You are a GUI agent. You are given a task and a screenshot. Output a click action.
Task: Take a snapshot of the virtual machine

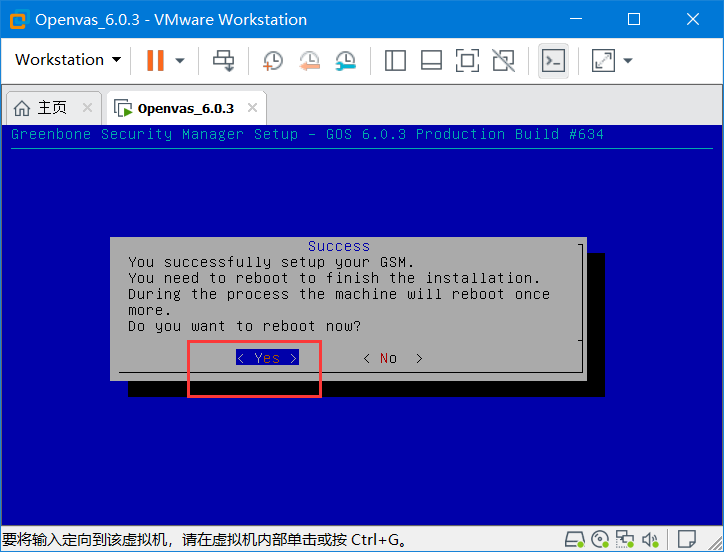point(273,61)
